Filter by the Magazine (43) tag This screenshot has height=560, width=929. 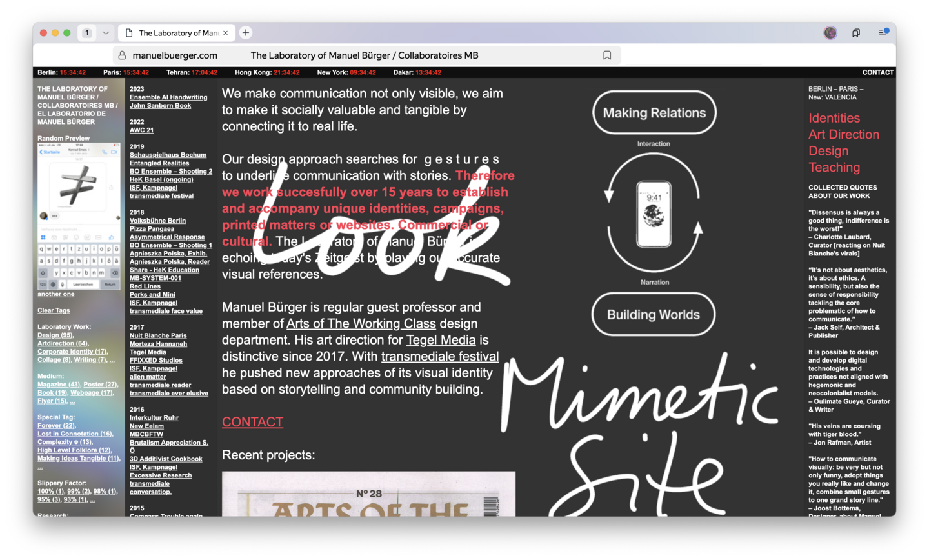click(x=59, y=385)
